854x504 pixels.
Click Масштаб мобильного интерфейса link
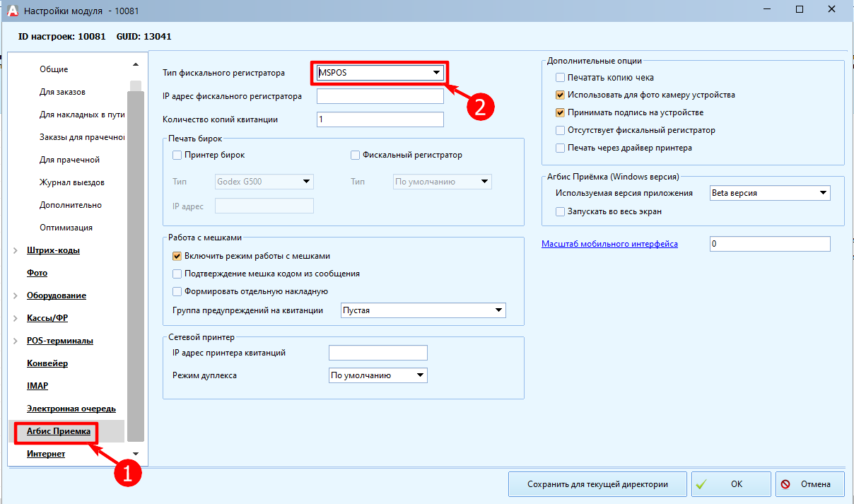coord(609,244)
